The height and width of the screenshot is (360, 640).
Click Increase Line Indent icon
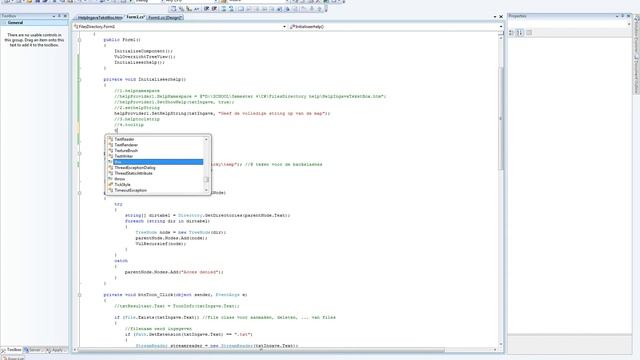tap(214, 9)
